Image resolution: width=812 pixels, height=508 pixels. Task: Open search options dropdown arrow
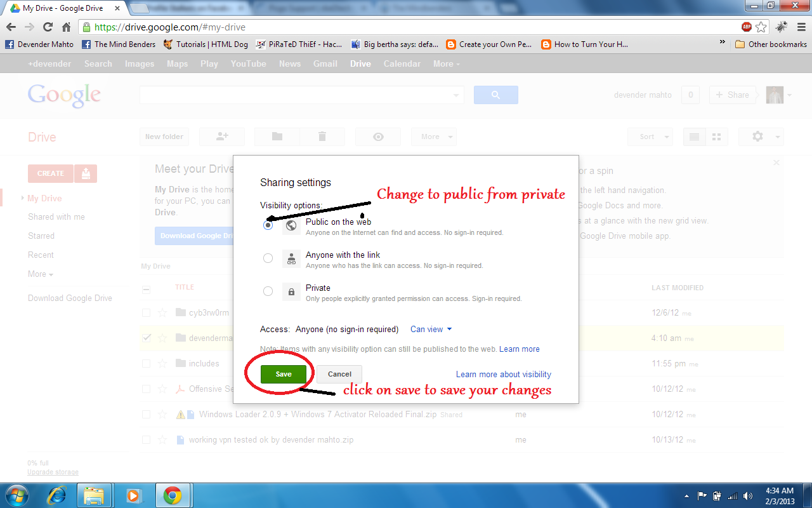click(x=457, y=95)
